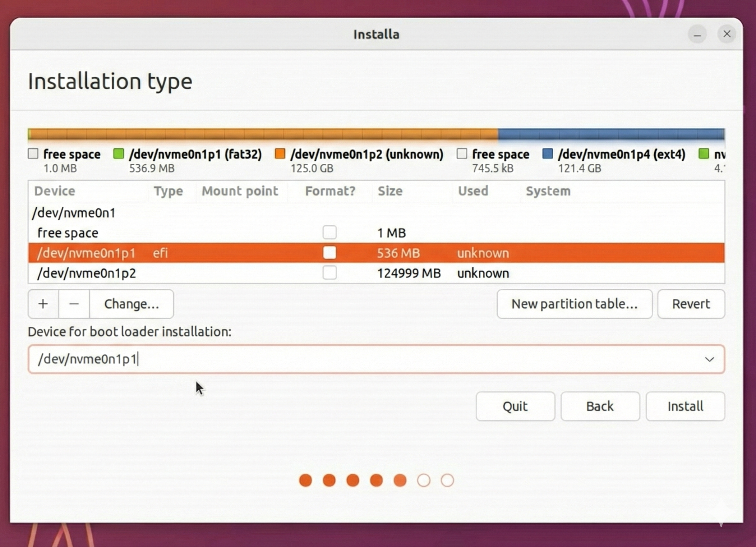Click the last hollow progress dot
The image size is (756, 547).
[447, 480]
